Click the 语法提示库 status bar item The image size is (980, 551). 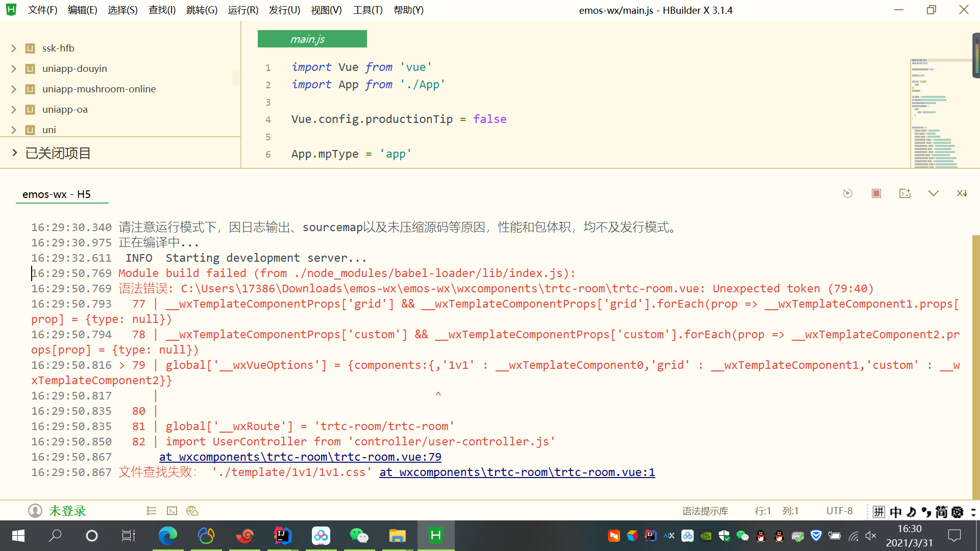[705, 511]
